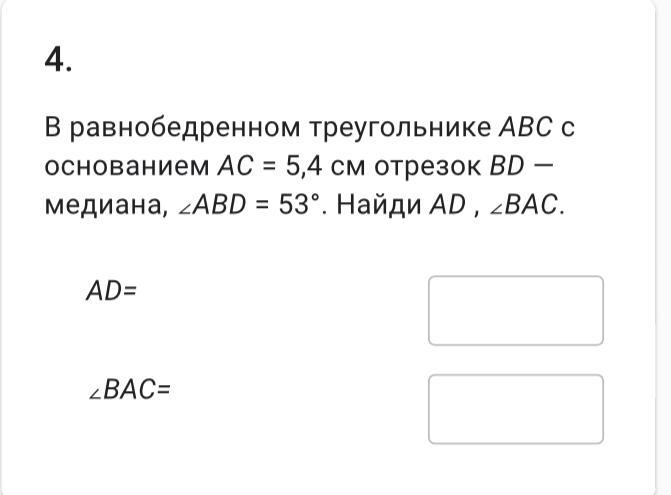Viewport: 671px width, 495px height.
Task: Click the word 'треугольнике' in the problem
Action: click(x=400, y=128)
